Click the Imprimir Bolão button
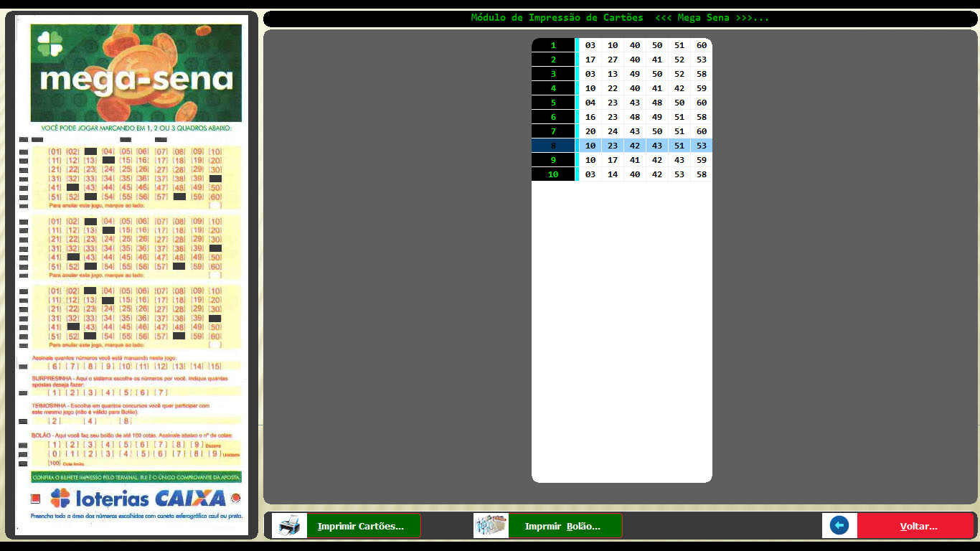The image size is (980, 551). click(565, 526)
